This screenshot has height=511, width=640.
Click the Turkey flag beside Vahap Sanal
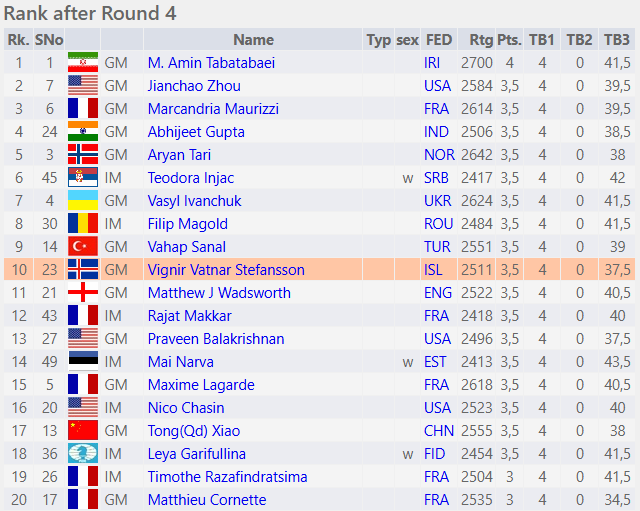coord(82,246)
